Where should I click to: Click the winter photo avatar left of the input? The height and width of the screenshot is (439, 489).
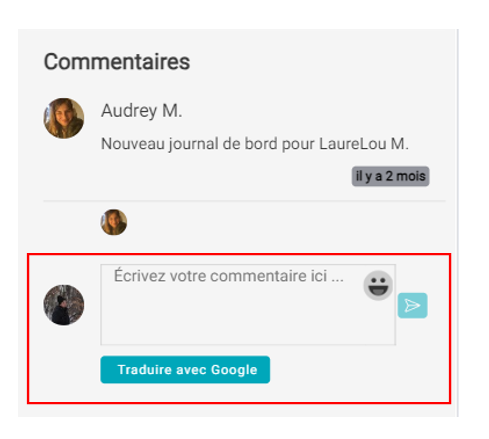(64, 305)
